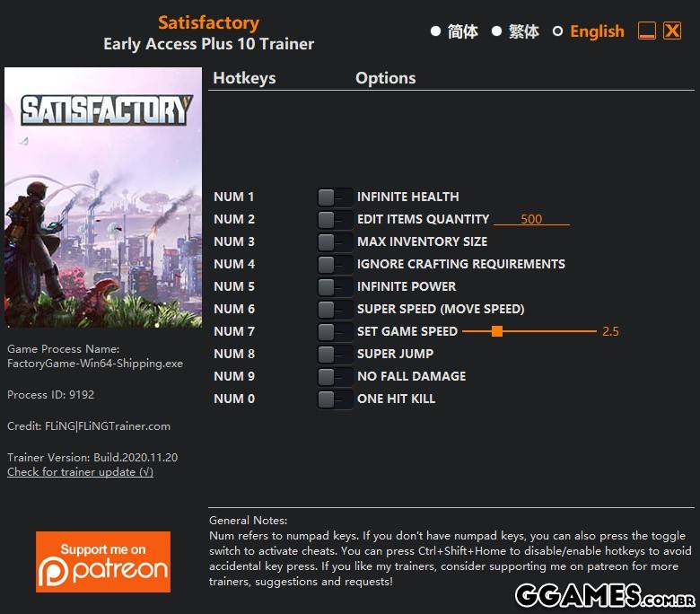This screenshot has height=614, width=700.
Task: Open the Check for trainer update link
Action: 81,472
